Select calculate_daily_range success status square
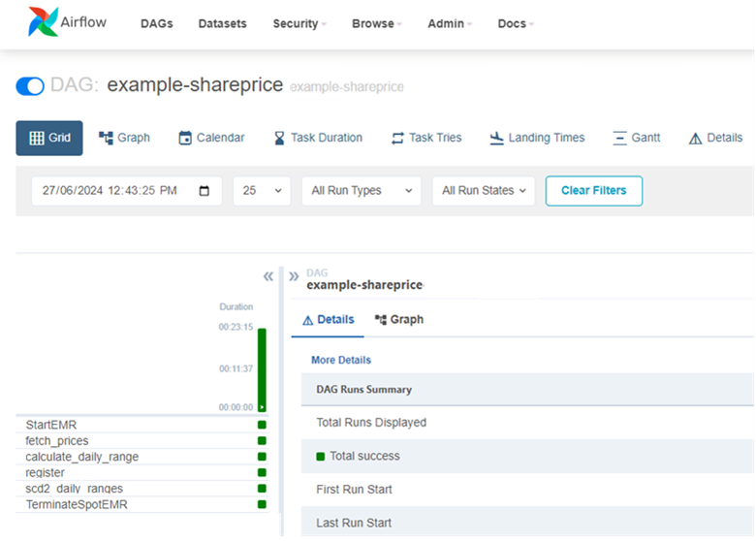Screen dimensions: 756x541 point(262,457)
